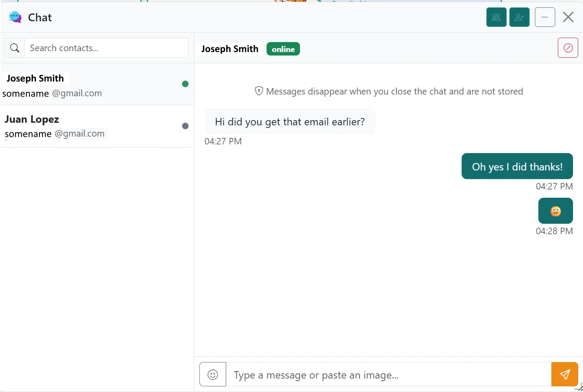Block the current conversation with Joseph Smith
Image resolution: width=583 pixels, height=392 pixels.
[x=568, y=48]
